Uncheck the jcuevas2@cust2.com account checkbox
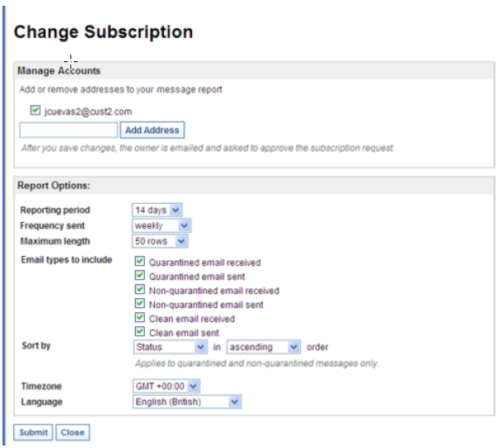Screen dimensions: 502x448 pyautogui.click(x=35, y=110)
